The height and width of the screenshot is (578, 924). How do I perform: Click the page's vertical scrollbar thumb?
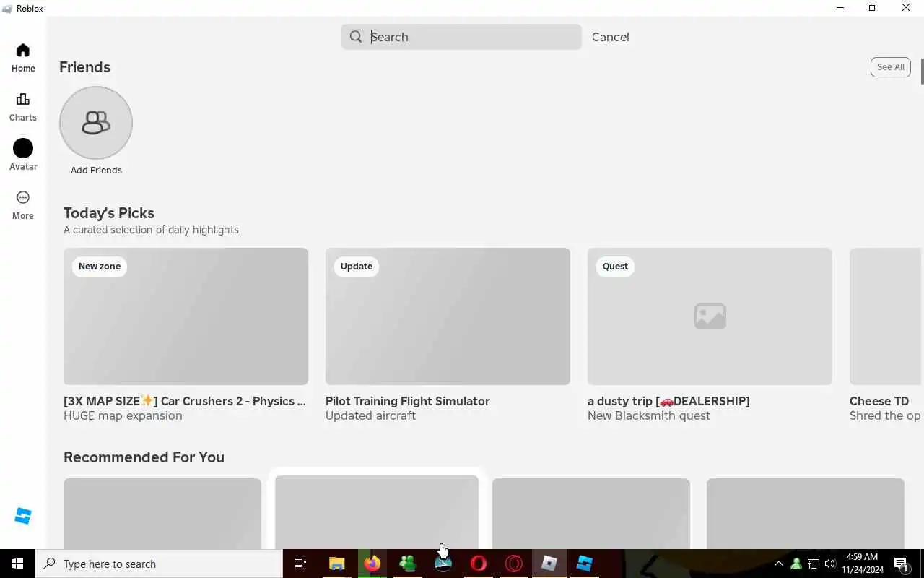tap(922, 71)
